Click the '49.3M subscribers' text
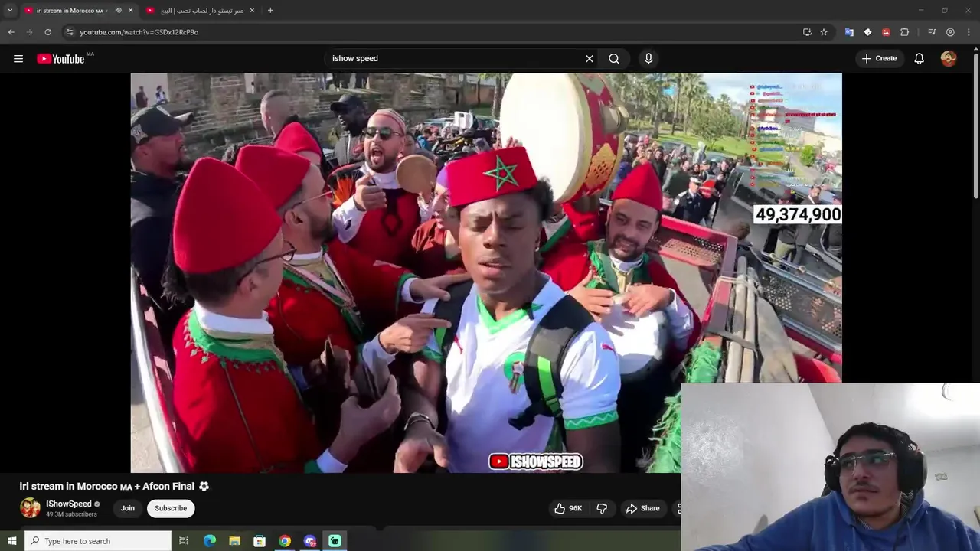Screen dimensions: 980x551 (x=71, y=514)
